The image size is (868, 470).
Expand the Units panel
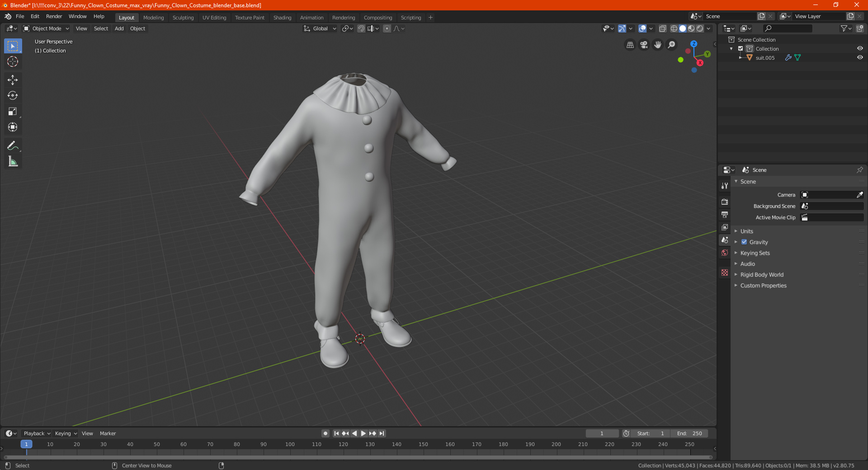click(747, 231)
